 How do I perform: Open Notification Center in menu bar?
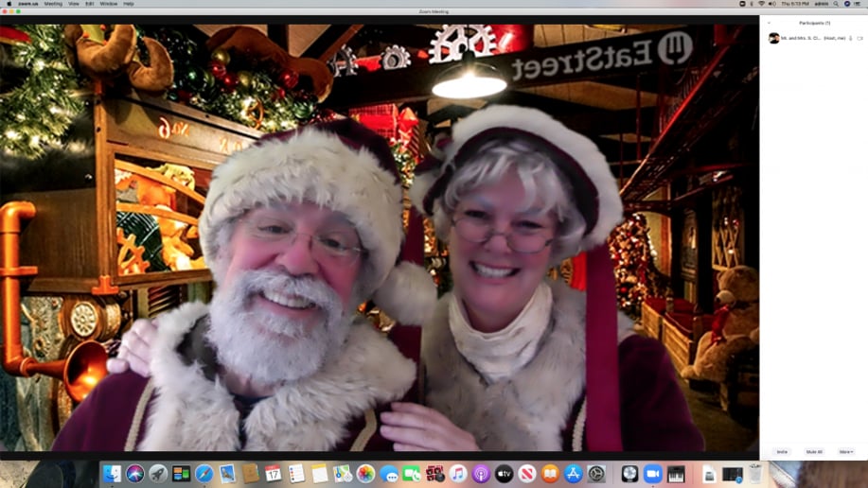(x=858, y=4)
